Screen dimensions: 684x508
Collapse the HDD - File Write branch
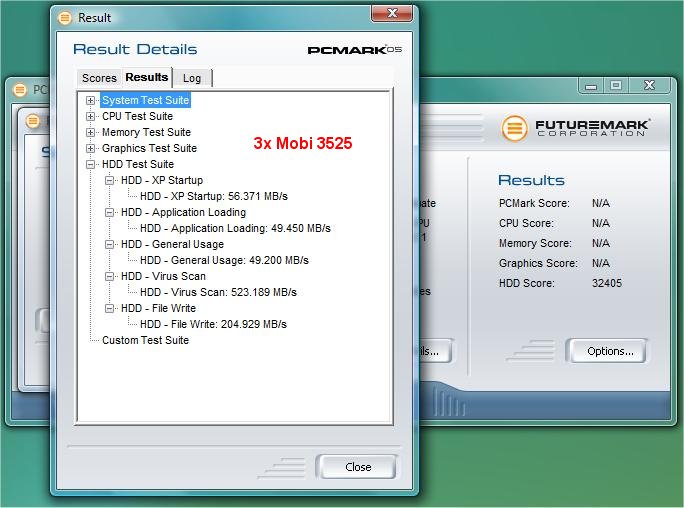coord(109,308)
